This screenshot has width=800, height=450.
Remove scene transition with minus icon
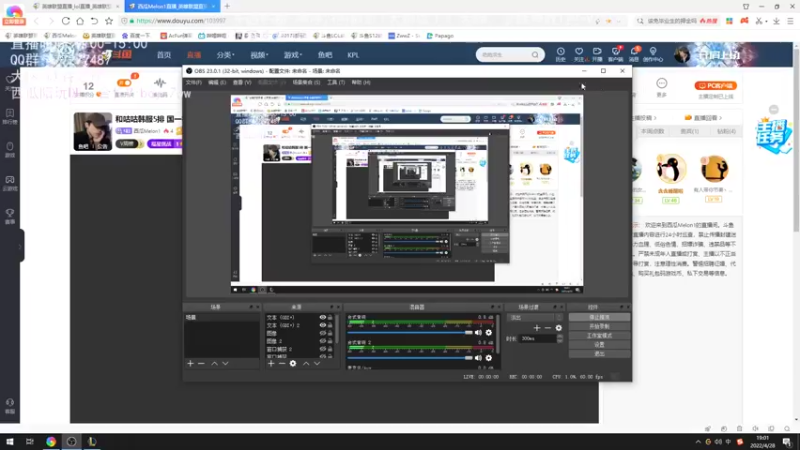tap(547, 328)
